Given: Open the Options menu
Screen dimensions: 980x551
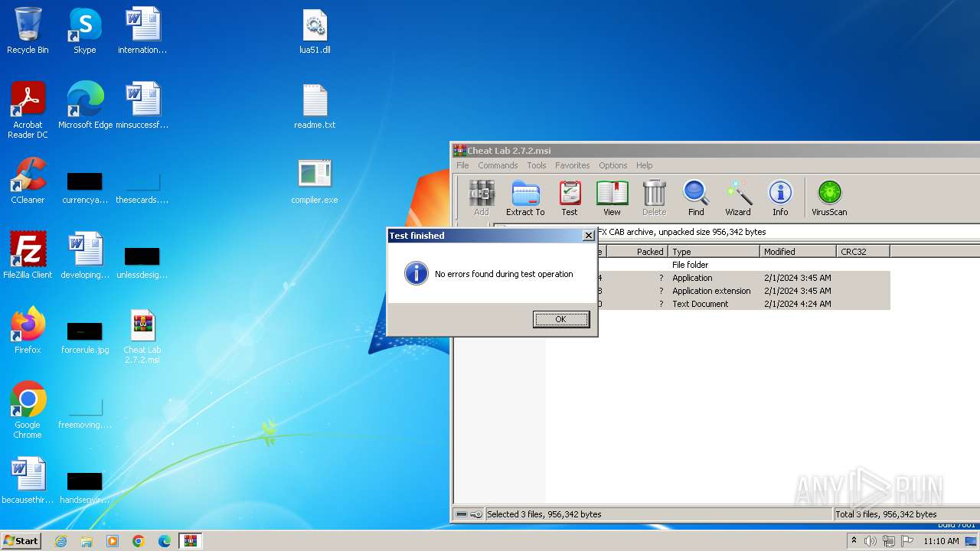Looking at the screenshot, I should tap(613, 165).
